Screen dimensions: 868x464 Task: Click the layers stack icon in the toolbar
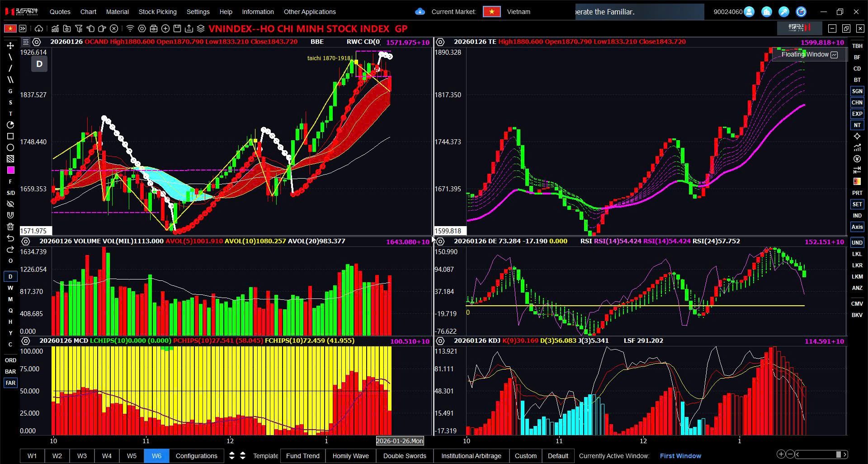pyautogui.click(x=201, y=28)
